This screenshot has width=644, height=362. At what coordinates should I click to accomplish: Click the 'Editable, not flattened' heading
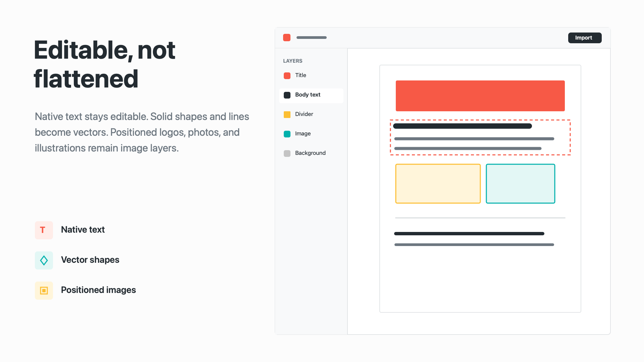[x=105, y=64]
